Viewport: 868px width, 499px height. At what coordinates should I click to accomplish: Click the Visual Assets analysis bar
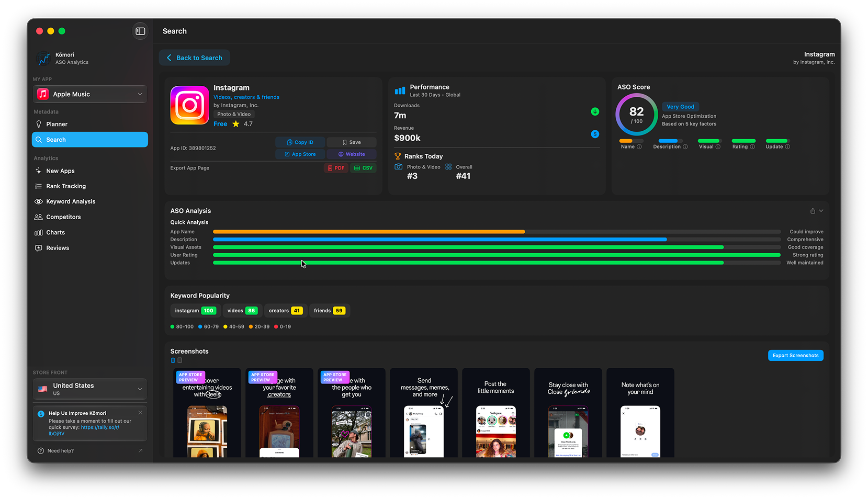[x=468, y=247]
